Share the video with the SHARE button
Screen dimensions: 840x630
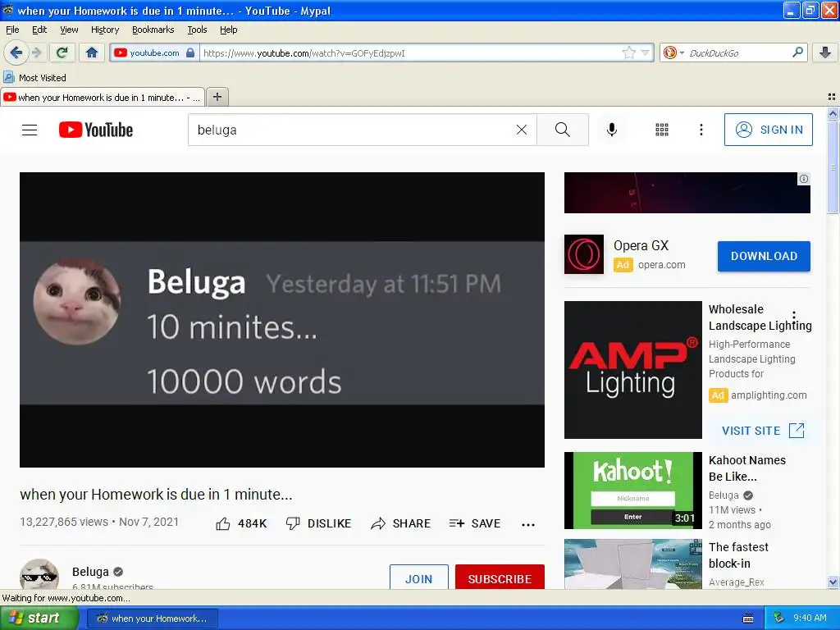pyautogui.click(x=400, y=523)
